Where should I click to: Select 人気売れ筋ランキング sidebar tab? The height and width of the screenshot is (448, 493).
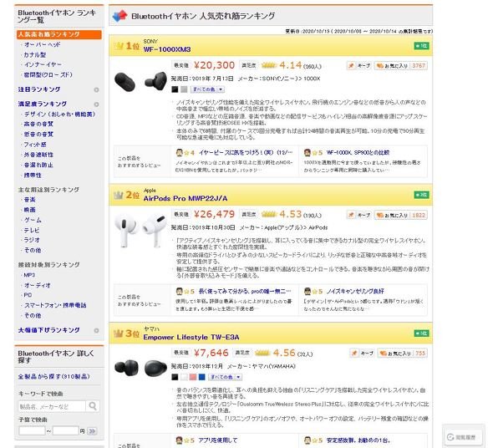tap(59, 34)
